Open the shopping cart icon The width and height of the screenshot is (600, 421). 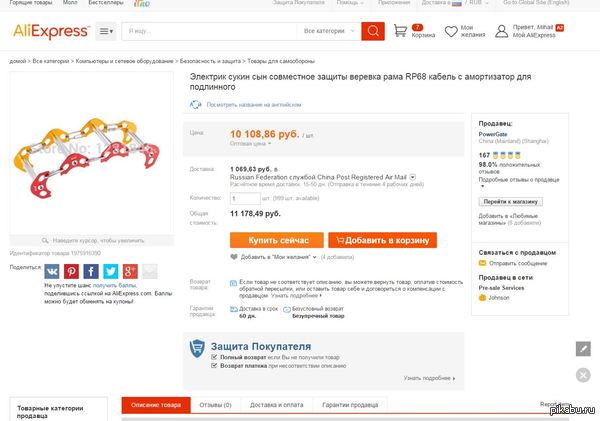click(402, 31)
